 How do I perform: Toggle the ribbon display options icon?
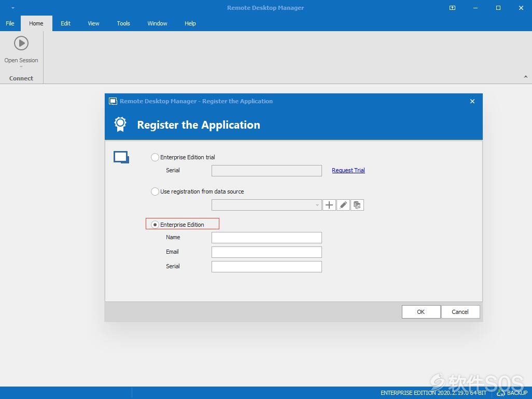click(x=452, y=8)
